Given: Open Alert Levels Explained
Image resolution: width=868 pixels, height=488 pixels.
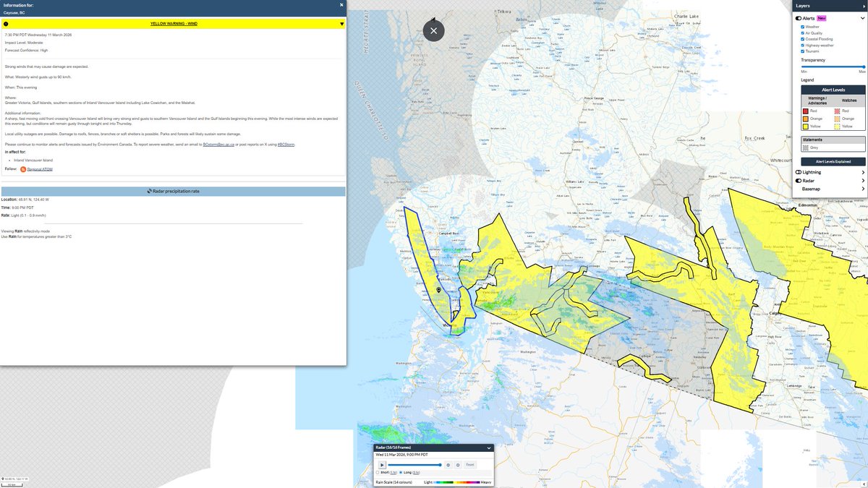Looking at the screenshot, I should [833, 161].
